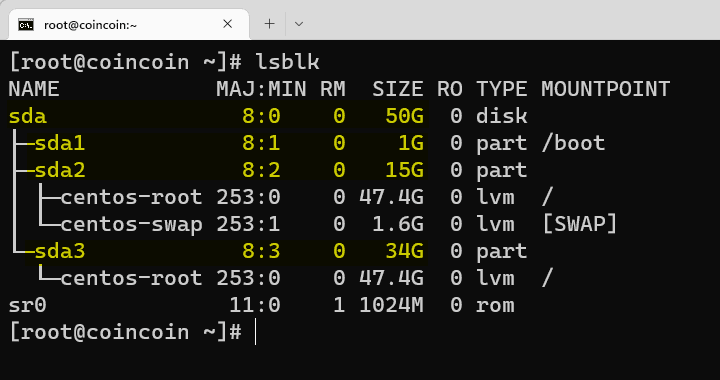Click the TYPE column header
The height and width of the screenshot is (380, 720).
(x=501, y=89)
